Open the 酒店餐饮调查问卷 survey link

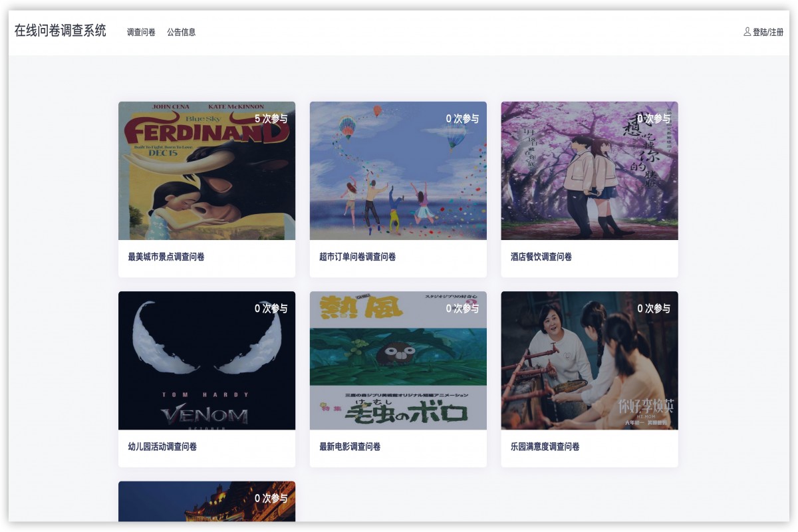point(540,257)
